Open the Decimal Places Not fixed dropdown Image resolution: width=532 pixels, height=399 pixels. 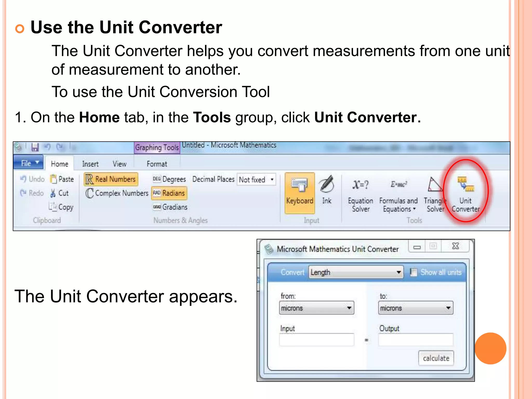[256, 179]
